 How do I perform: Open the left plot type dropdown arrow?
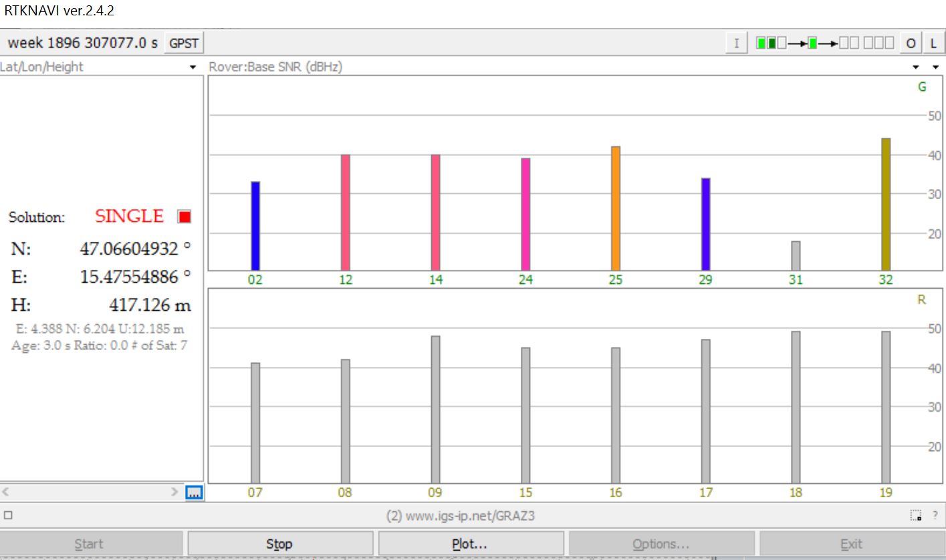coord(916,67)
